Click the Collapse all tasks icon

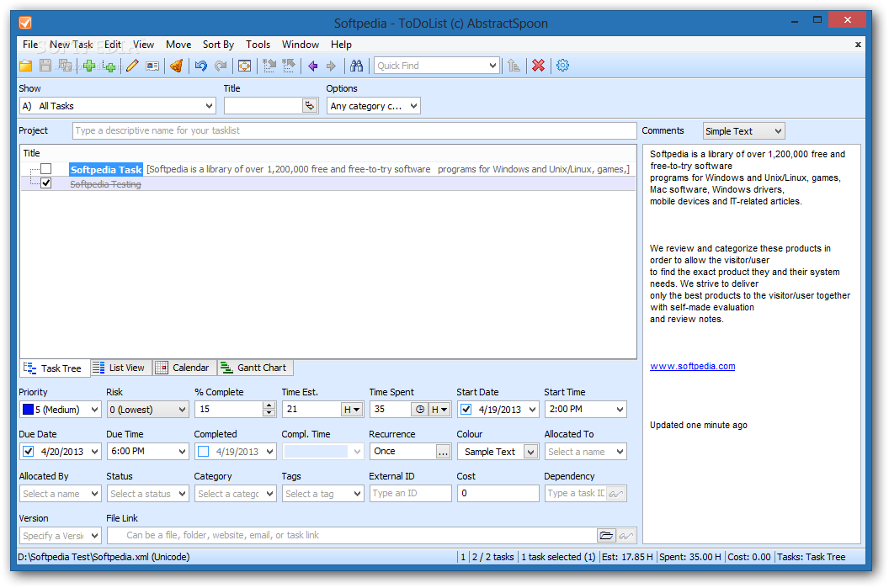click(x=289, y=66)
